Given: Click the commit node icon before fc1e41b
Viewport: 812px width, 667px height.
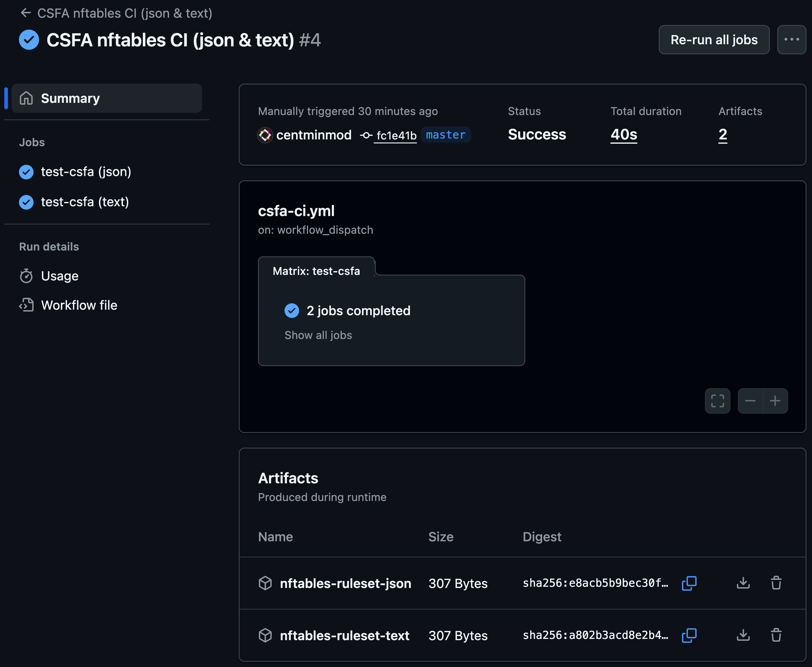Looking at the screenshot, I should pyautogui.click(x=366, y=135).
